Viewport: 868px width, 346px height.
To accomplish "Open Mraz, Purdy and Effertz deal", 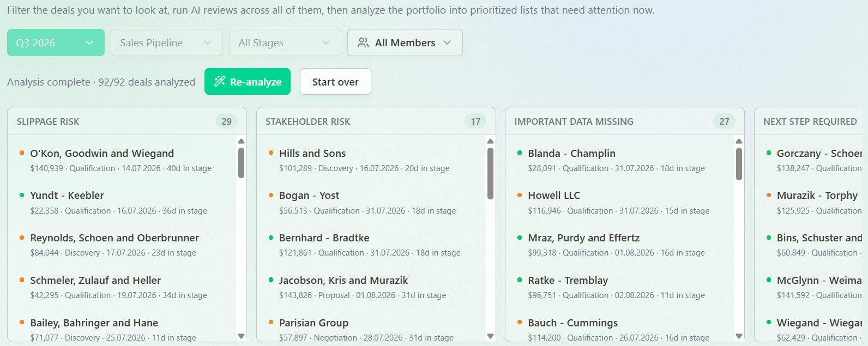I will [x=584, y=238].
